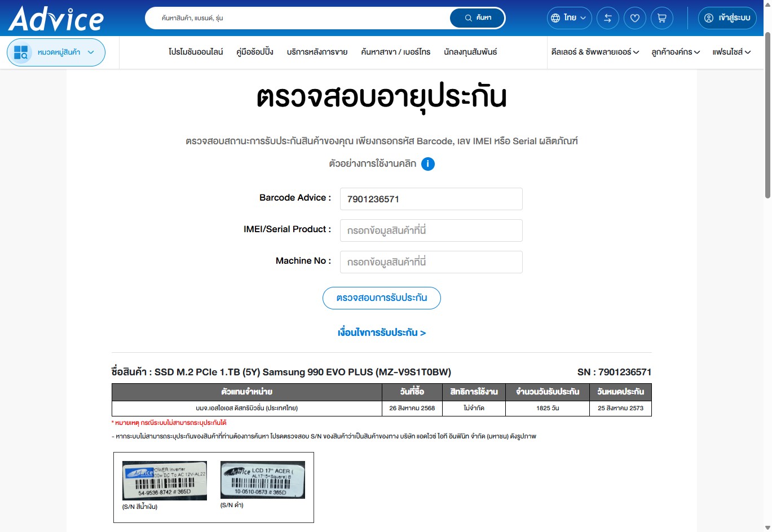Open the shopping cart icon
Screen dimensions: 772x532
(x=662, y=18)
